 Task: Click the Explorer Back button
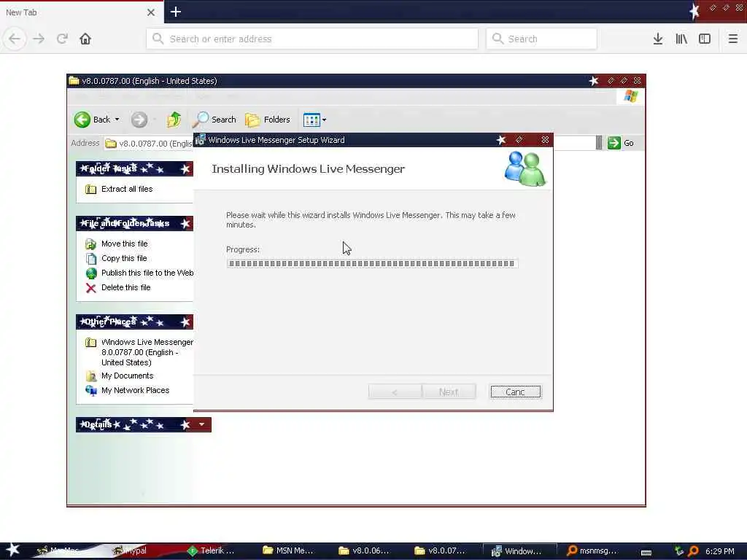[x=92, y=120]
